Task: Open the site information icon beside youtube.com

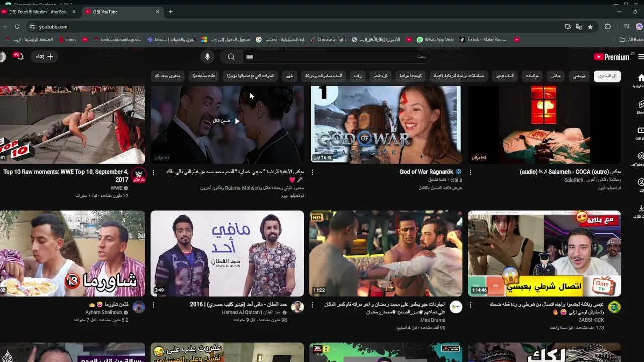Action: pyautogui.click(x=32, y=27)
